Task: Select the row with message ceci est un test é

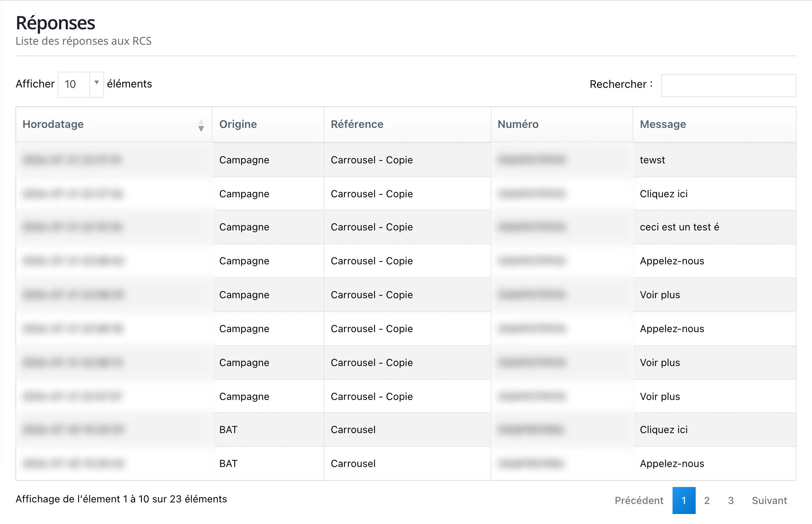Action: pyautogui.click(x=406, y=227)
